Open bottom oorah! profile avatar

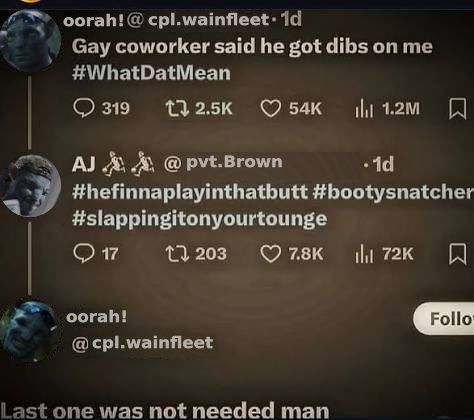(x=30, y=331)
